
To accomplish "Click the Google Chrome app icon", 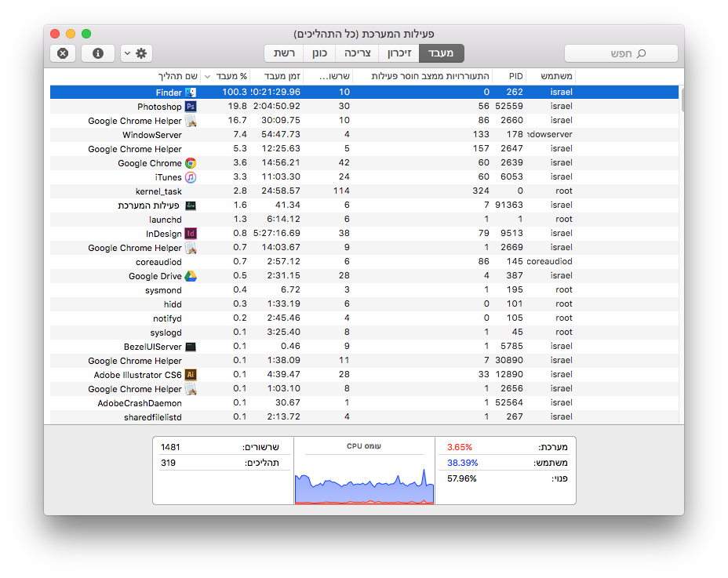I will pos(191,163).
